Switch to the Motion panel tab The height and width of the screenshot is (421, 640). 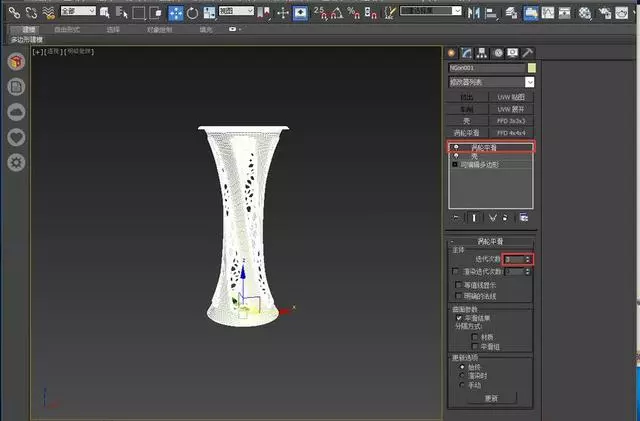[x=498, y=52]
